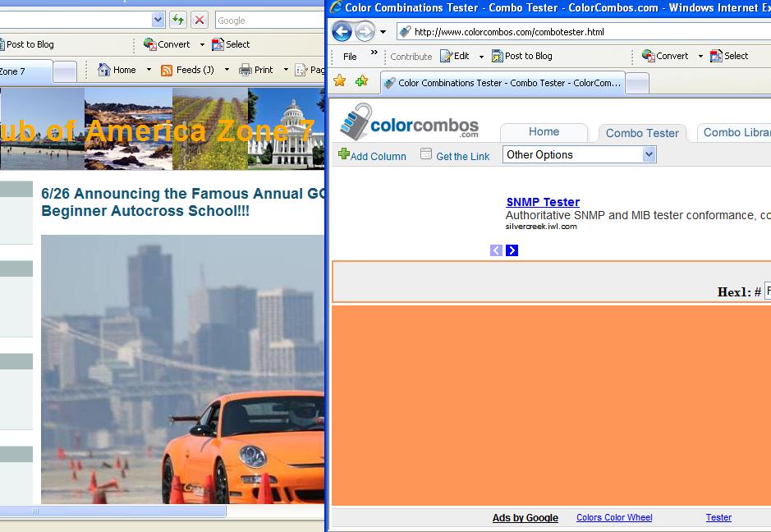Viewport: 771px width, 532px height.
Task: Click the large orange color preview area
Action: [x=550, y=405]
